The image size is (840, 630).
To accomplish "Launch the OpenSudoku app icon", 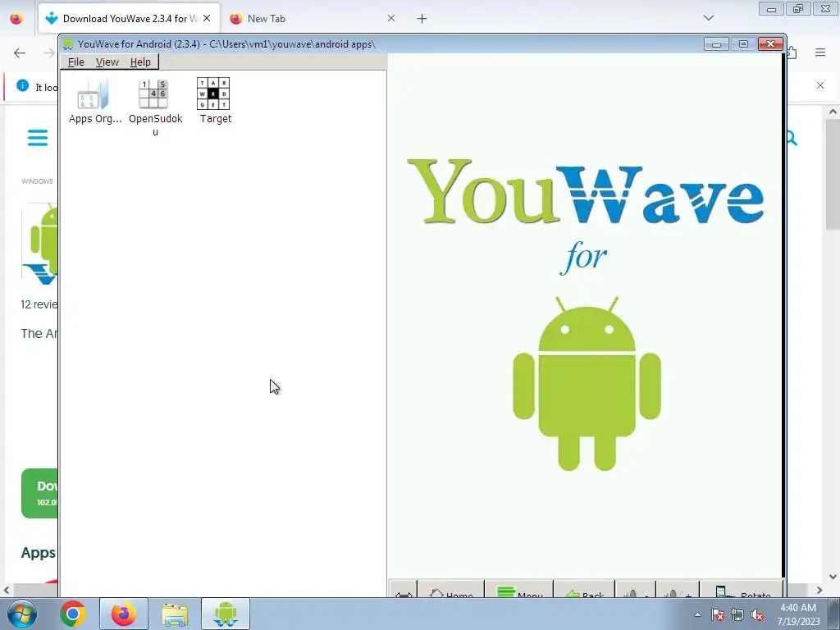I will [155, 107].
